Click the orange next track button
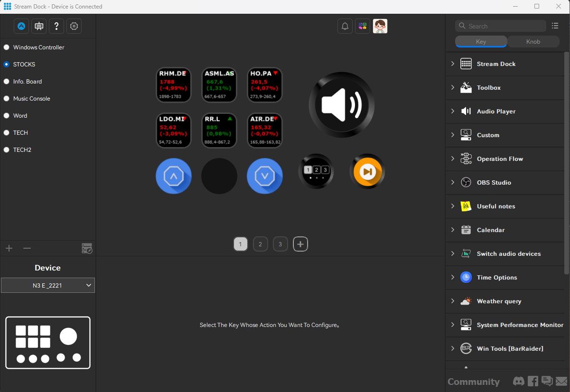 click(x=367, y=171)
